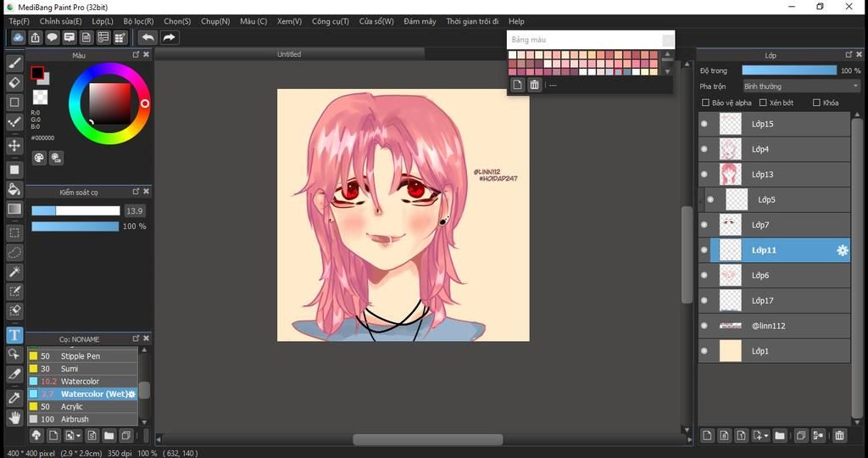The image size is (868, 458).
Task: Adjust brush size slider showing 13.9
Action: (75, 211)
